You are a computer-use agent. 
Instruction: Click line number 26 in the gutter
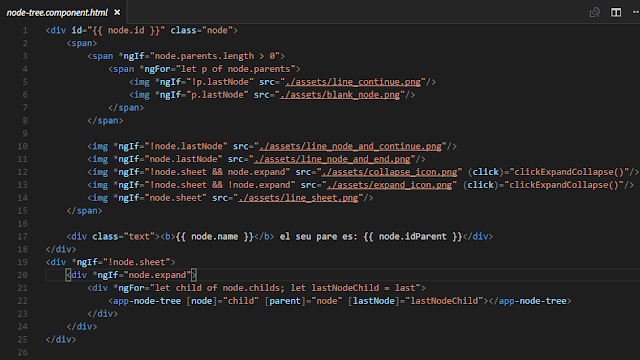[x=22, y=352]
